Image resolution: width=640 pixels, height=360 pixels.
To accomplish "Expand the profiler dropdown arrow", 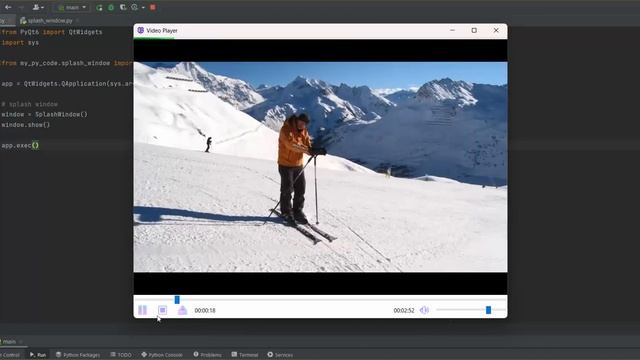I will (x=143, y=7).
